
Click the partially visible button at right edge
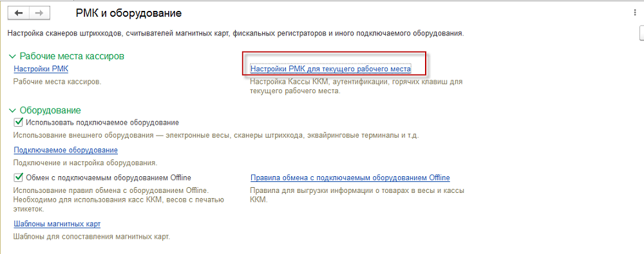(641, 33)
